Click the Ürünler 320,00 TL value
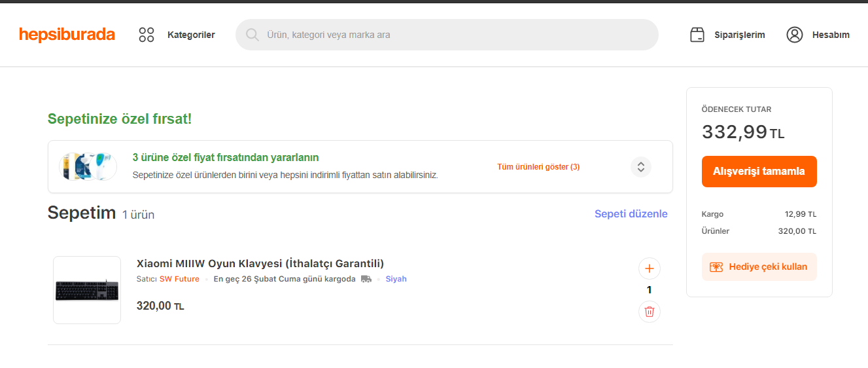 click(x=797, y=231)
